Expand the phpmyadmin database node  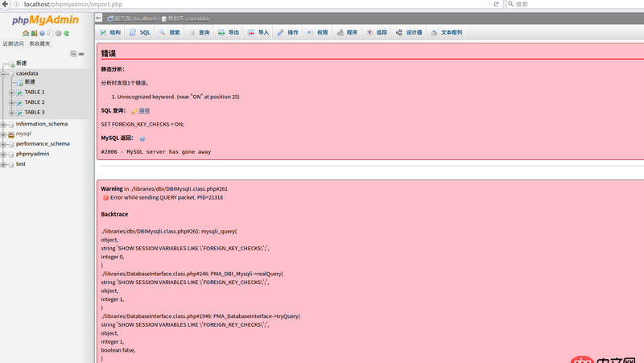pyautogui.click(x=3, y=155)
